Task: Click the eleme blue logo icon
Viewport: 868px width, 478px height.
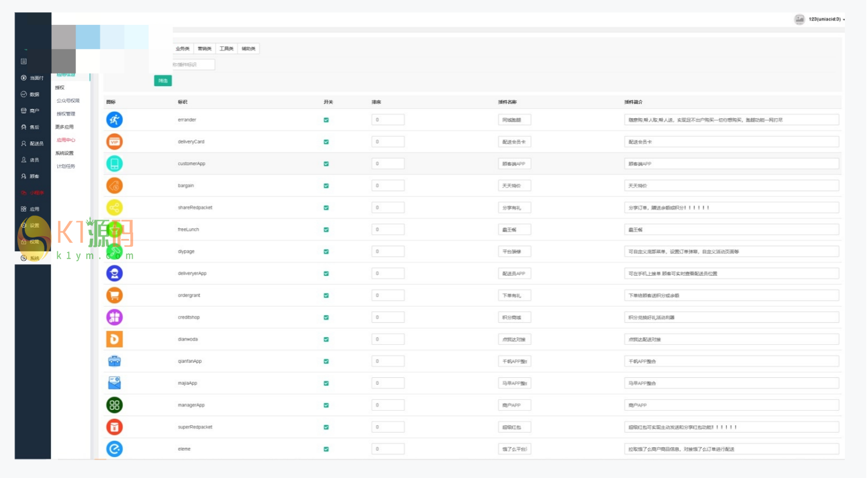Action: tap(115, 449)
